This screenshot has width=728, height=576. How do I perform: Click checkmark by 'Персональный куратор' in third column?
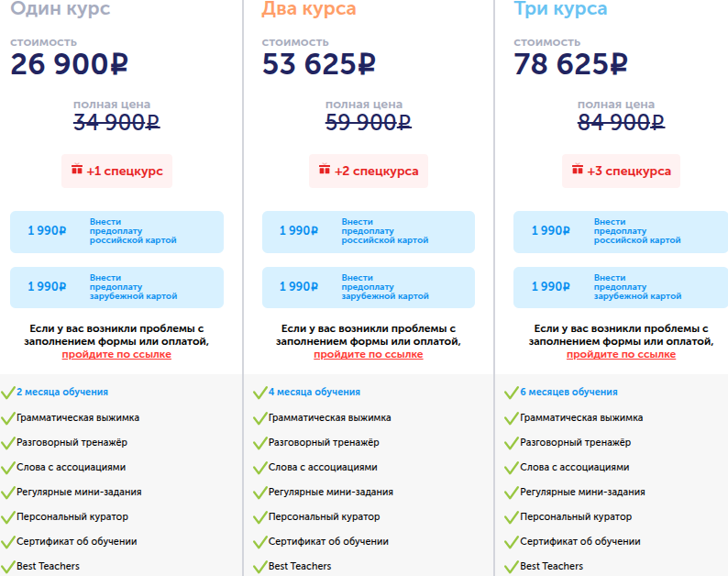coord(512,516)
